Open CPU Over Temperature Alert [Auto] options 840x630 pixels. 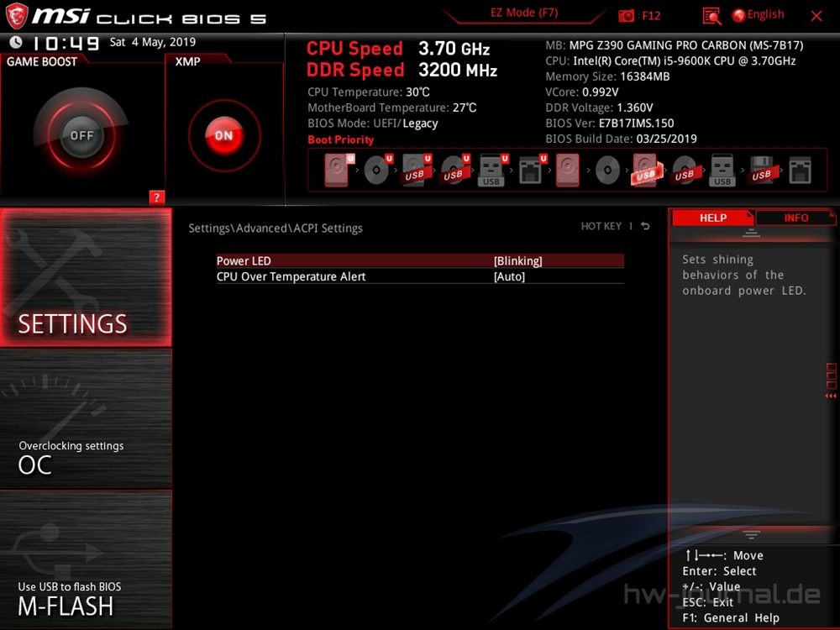point(509,276)
